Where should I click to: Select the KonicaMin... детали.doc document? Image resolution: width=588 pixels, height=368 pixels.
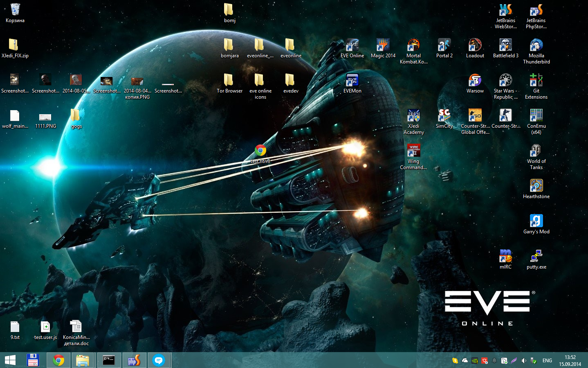76,333
